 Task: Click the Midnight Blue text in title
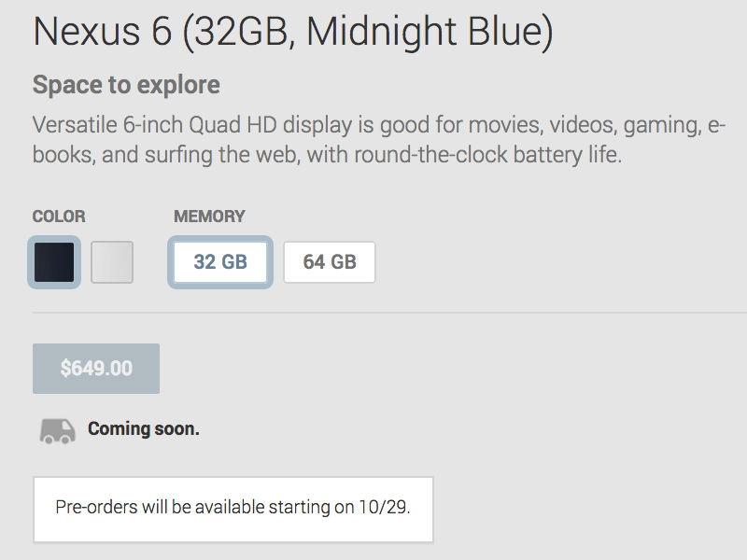(x=425, y=32)
